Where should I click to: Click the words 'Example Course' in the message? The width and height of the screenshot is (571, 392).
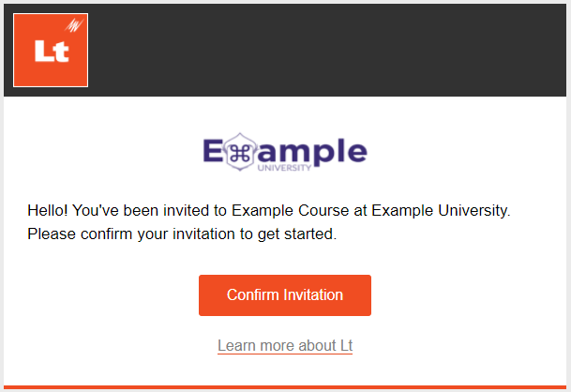tap(291, 211)
